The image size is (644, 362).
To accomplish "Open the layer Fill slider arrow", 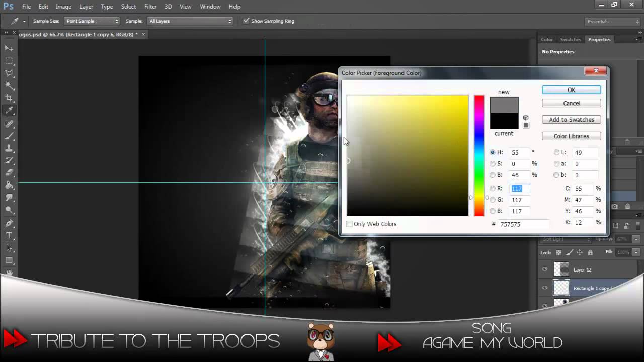I will pyautogui.click(x=636, y=252).
